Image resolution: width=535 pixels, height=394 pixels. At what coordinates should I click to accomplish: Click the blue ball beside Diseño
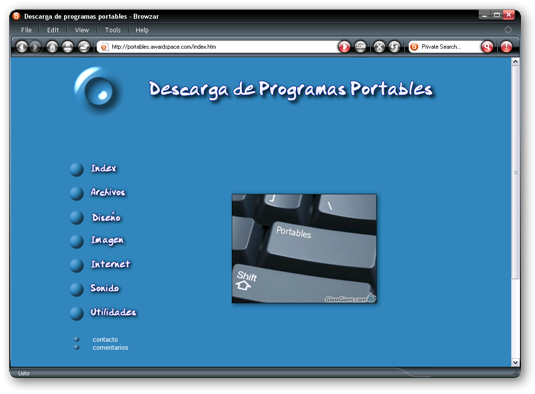(x=77, y=218)
